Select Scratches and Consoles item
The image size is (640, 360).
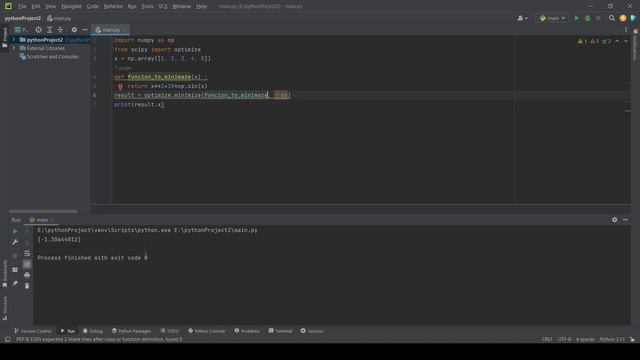click(x=49, y=57)
